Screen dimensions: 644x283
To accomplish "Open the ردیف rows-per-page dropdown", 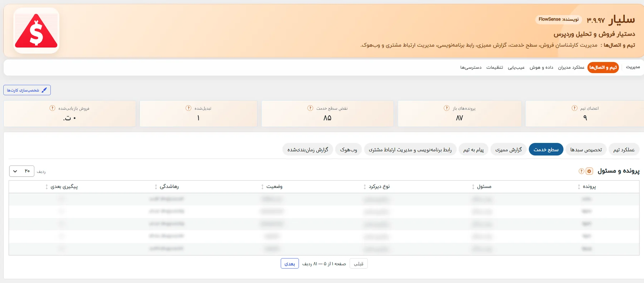I will [x=22, y=171].
